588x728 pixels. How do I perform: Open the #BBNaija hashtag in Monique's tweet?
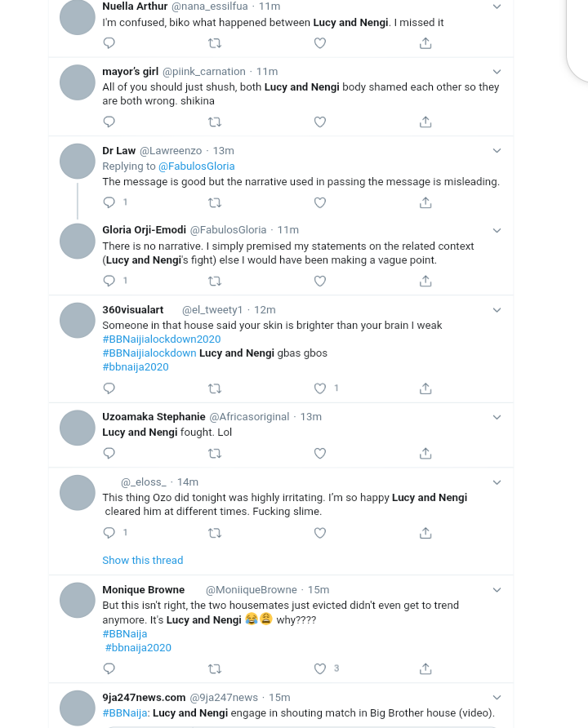point(125,634)
